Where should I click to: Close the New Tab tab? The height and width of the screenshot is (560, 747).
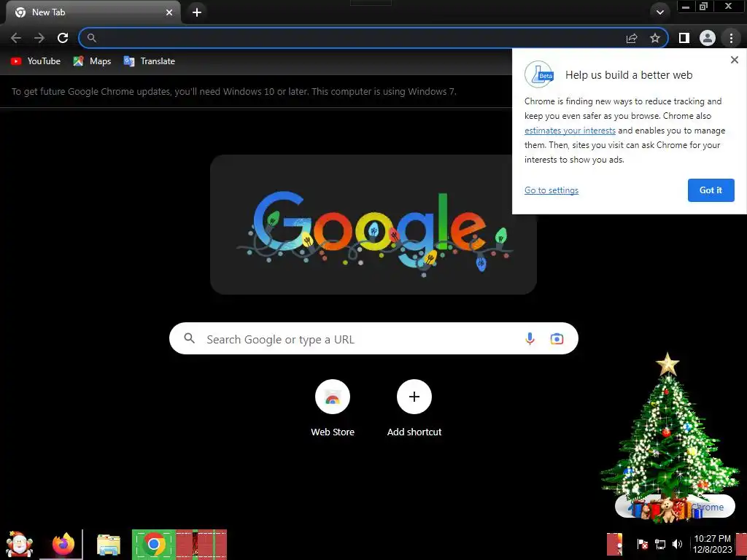tap(169, 12)
